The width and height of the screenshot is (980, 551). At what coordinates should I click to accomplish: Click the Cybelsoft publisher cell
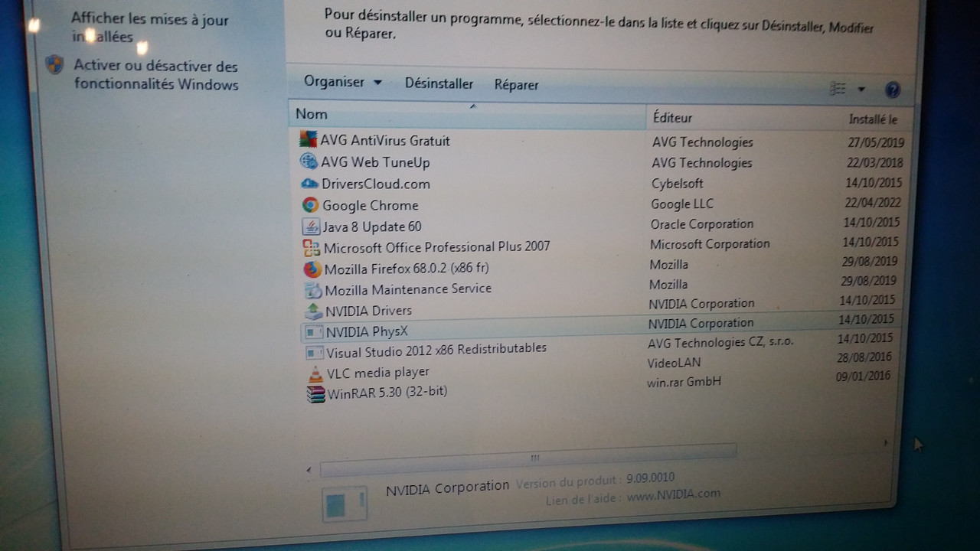pyautogui.click(x=677, y=184)
